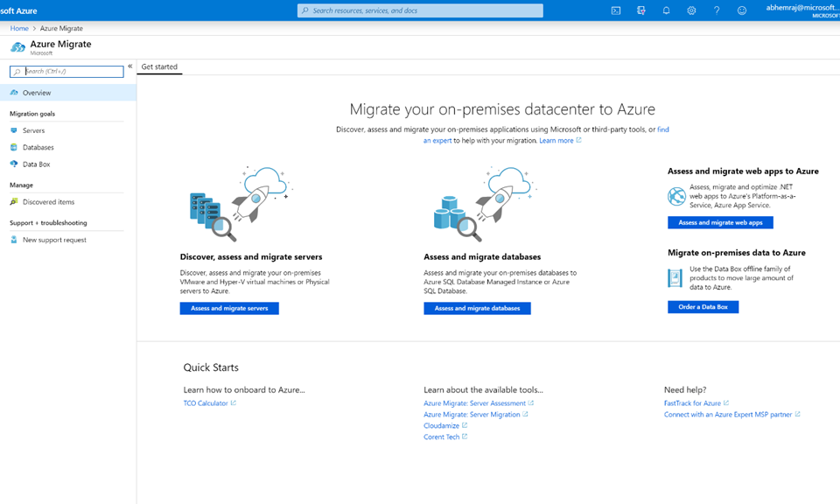This screenshot has width=840, height=504.
Task: Click the web apps globe icon
Action: pyautogui.click(x=676, y=196)
